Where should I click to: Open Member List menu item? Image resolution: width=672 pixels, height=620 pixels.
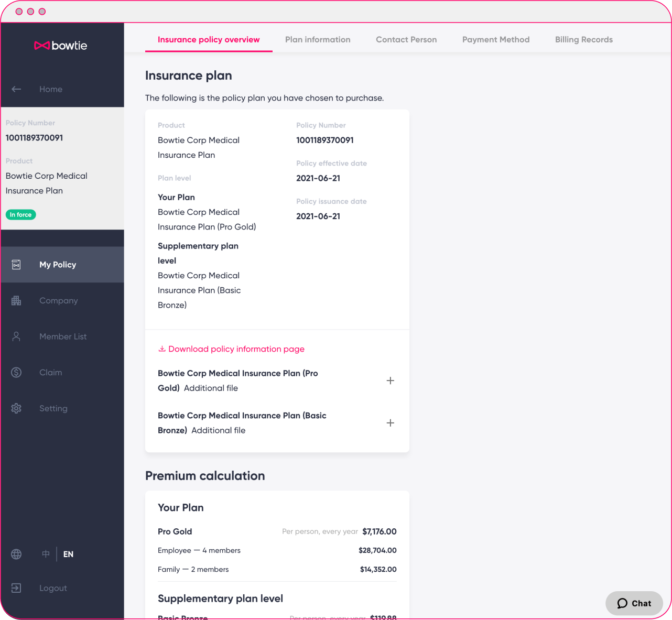coord(62,336)
